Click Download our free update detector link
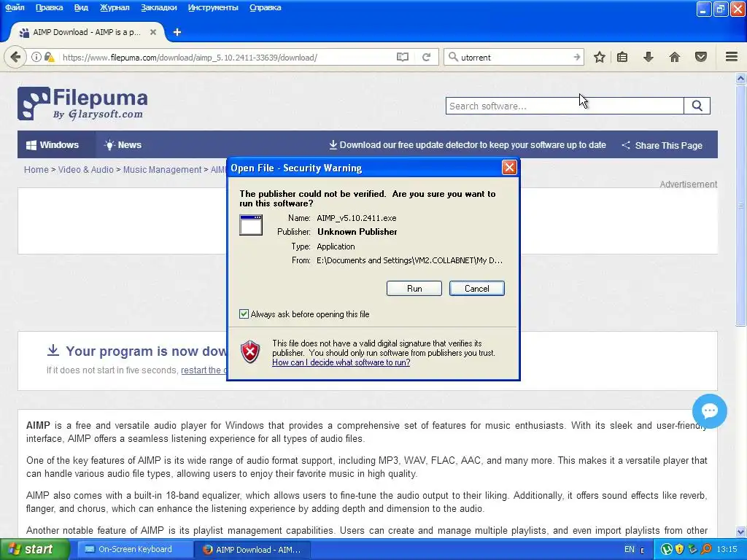 468,145
